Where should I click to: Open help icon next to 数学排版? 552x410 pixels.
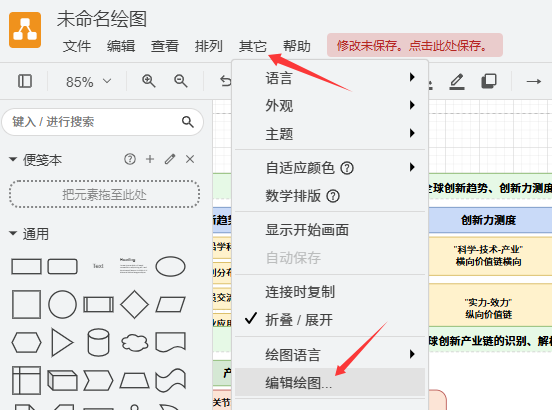pyautogui.click(x=333, y=196)
